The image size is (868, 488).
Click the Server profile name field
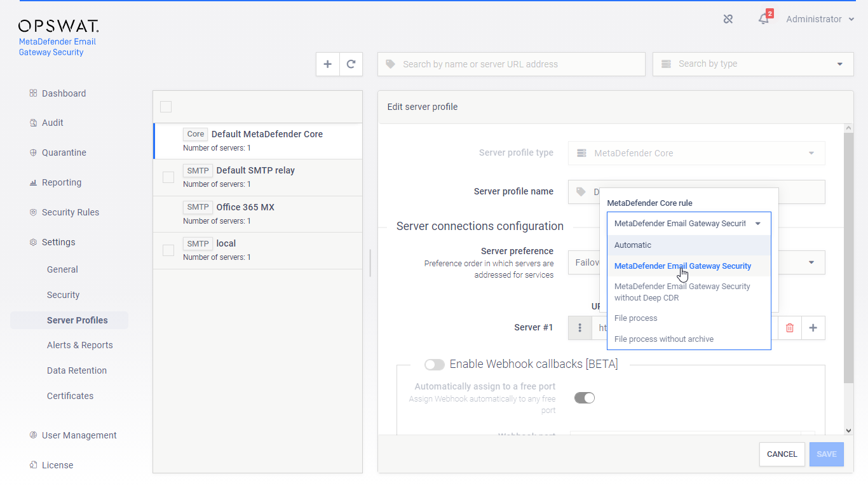(696, 192)
